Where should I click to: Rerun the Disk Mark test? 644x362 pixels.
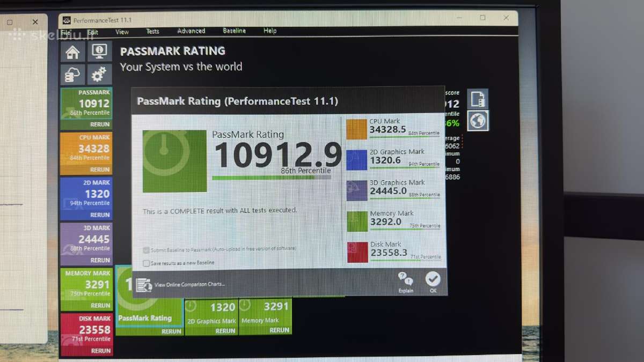(100, 351)
